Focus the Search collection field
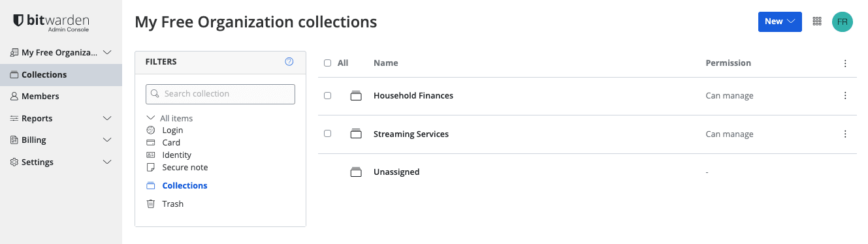 (220, 94)
